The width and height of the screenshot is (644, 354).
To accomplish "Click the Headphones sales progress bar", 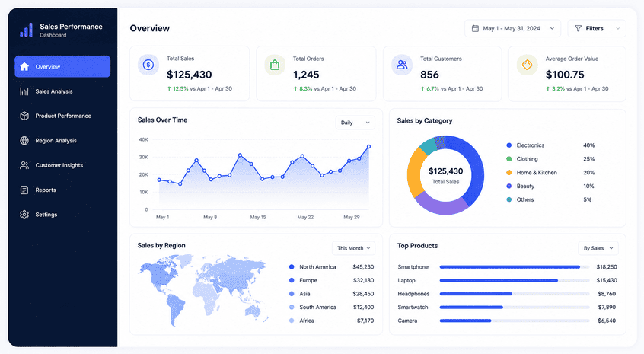I will pyautogui.click(x=515, y=294).
